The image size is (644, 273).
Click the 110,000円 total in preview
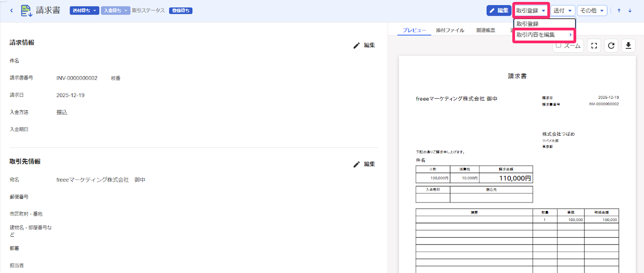515,178
